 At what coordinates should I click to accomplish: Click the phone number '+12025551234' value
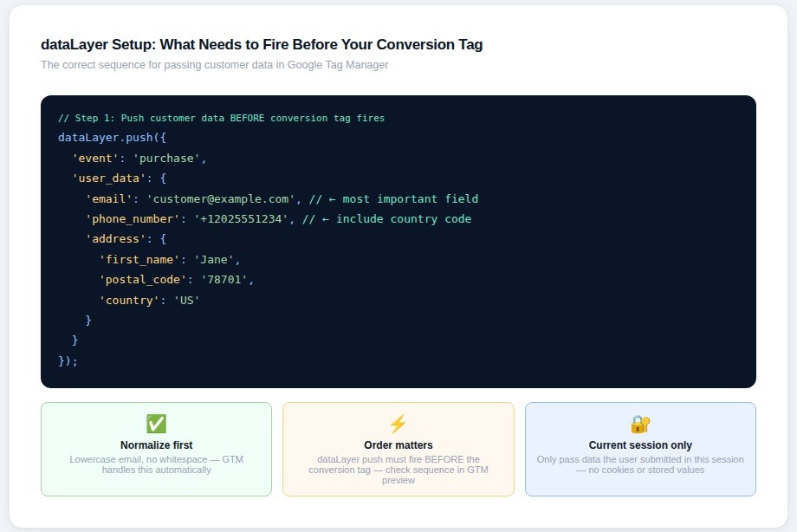[x=241, y=218]
